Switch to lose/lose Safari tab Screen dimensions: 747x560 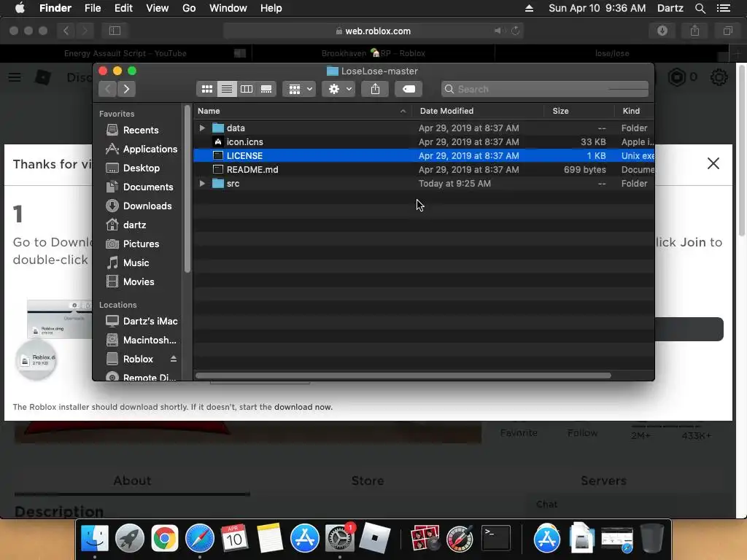[612, 53]
